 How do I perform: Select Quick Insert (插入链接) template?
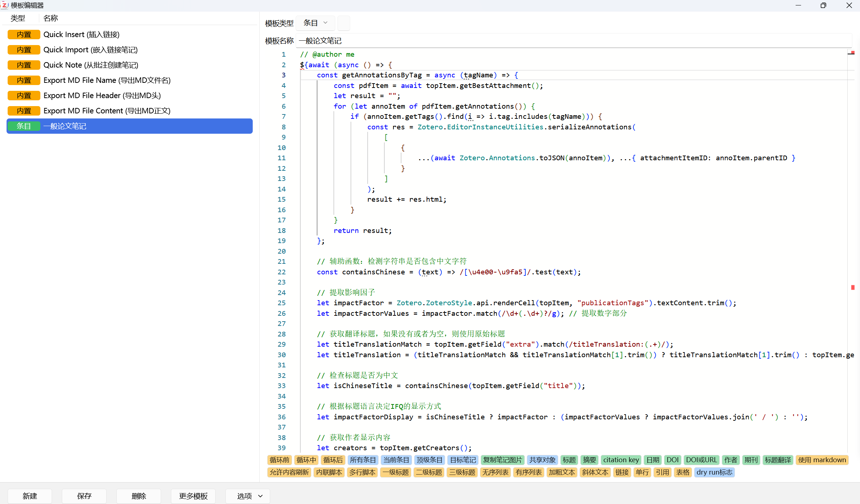81,35
